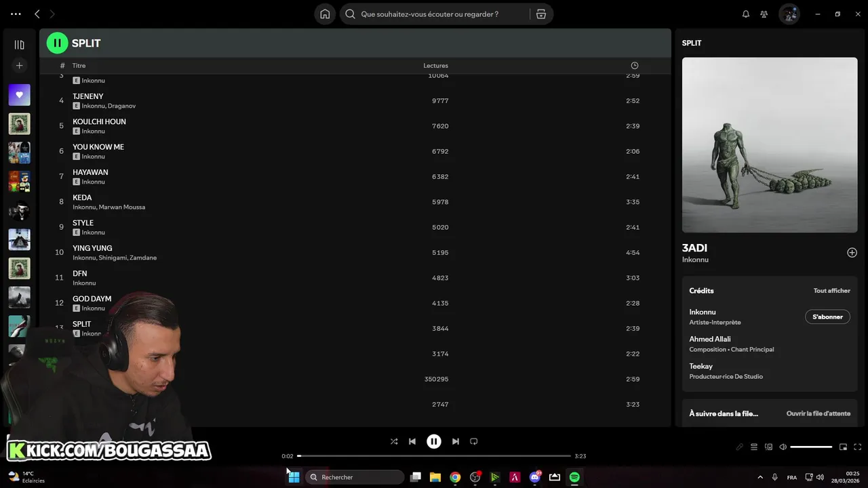This screenshot has height=488, width=868.
Task: Add 3ADI to library with plus icon
Action: (x=852, y=253)
